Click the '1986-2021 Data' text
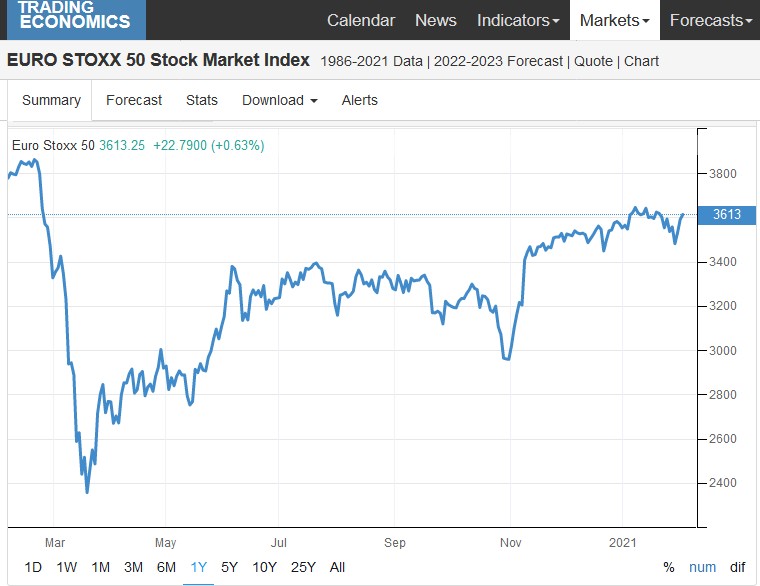This screenshot has height=586, width=760. [x=371, y=61]
